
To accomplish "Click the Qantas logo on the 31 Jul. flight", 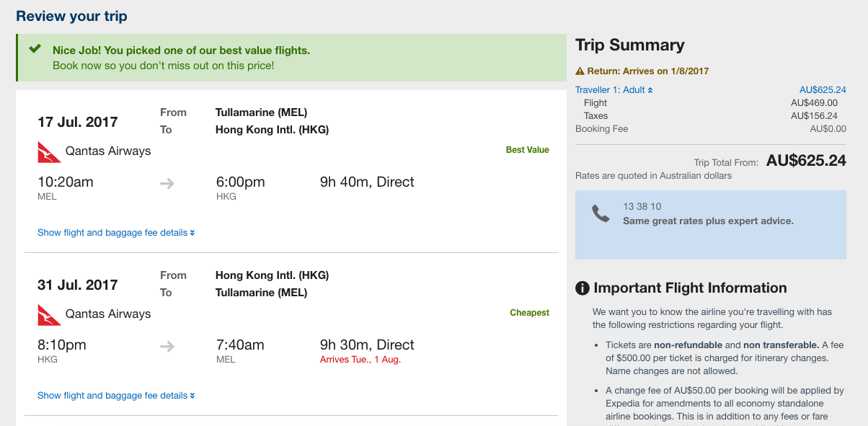I will point(48,314).
